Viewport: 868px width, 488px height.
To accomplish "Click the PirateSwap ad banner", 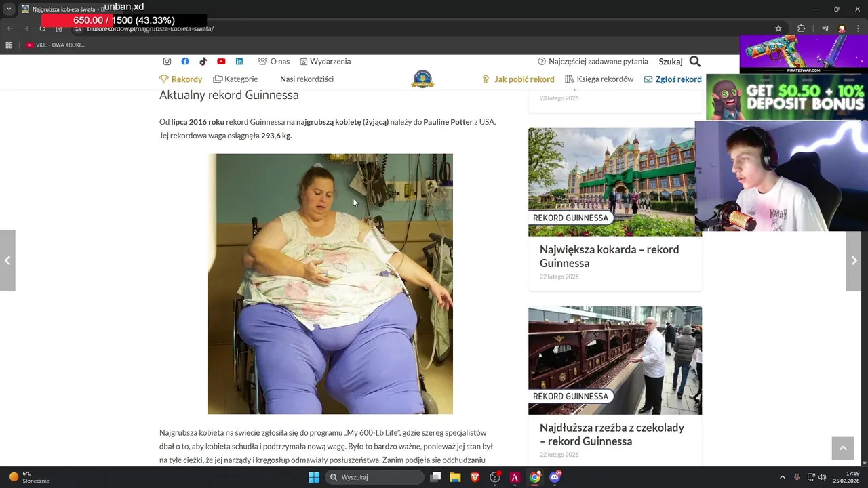I will point(804,54).
